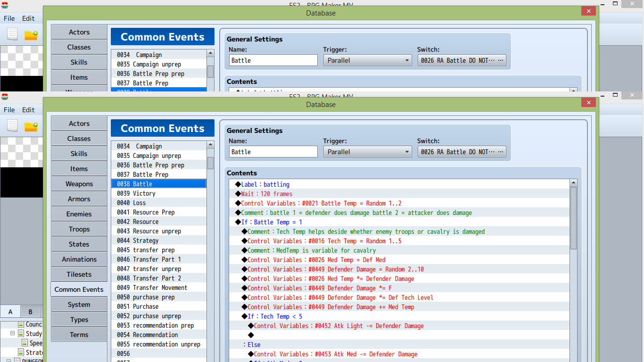
Task: Click map icon beside Counc tree entry
Action: tap(21, 324)
